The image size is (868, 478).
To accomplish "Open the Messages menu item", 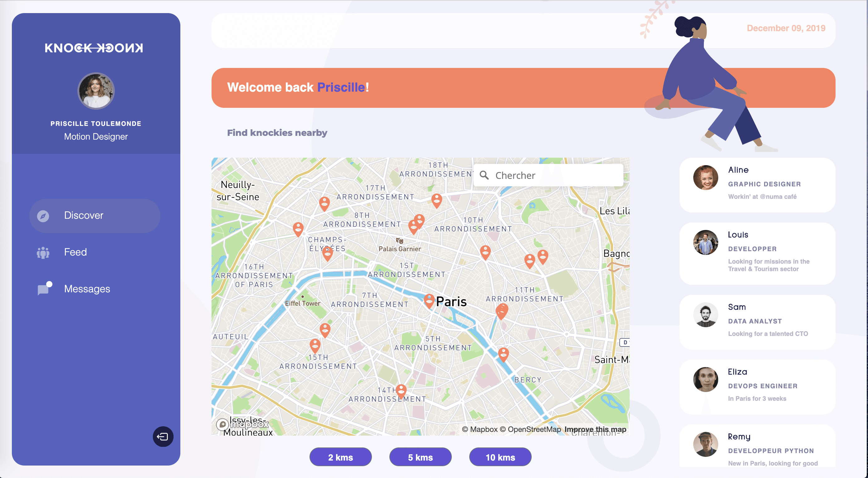I will 87,289.
